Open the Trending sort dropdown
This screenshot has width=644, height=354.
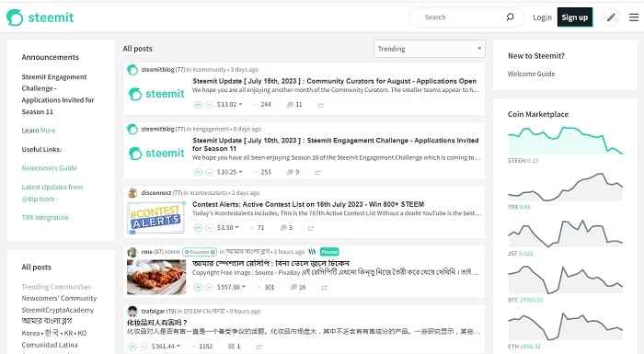coord(430,49)
